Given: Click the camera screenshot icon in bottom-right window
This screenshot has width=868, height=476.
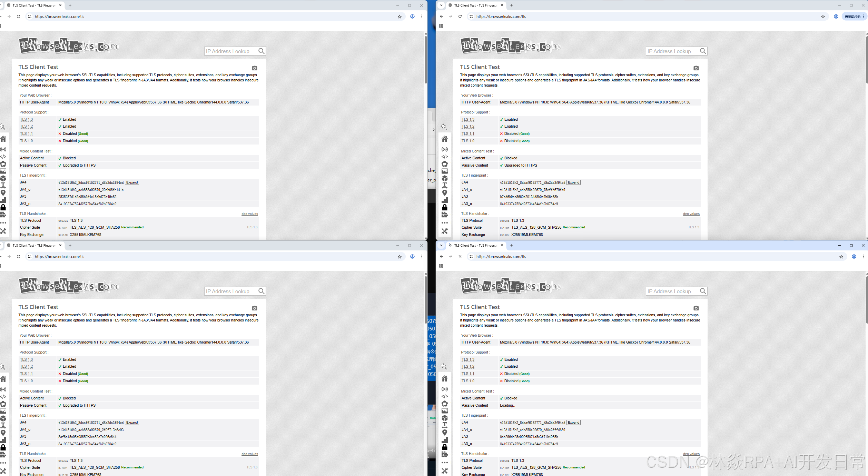Looking at the screenshot, I should [x=696, y=308].
